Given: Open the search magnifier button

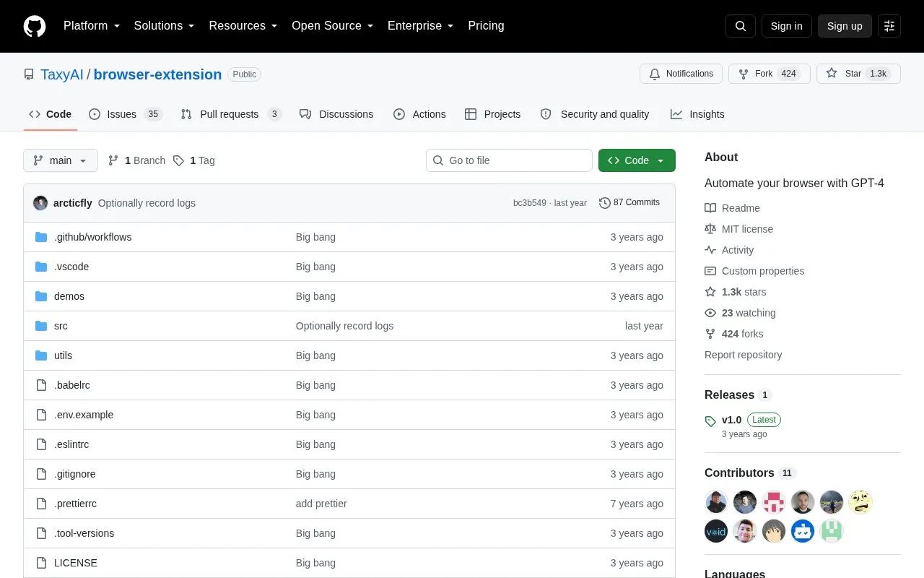Looking at the screenshot, I should click(x=741, y=26).
